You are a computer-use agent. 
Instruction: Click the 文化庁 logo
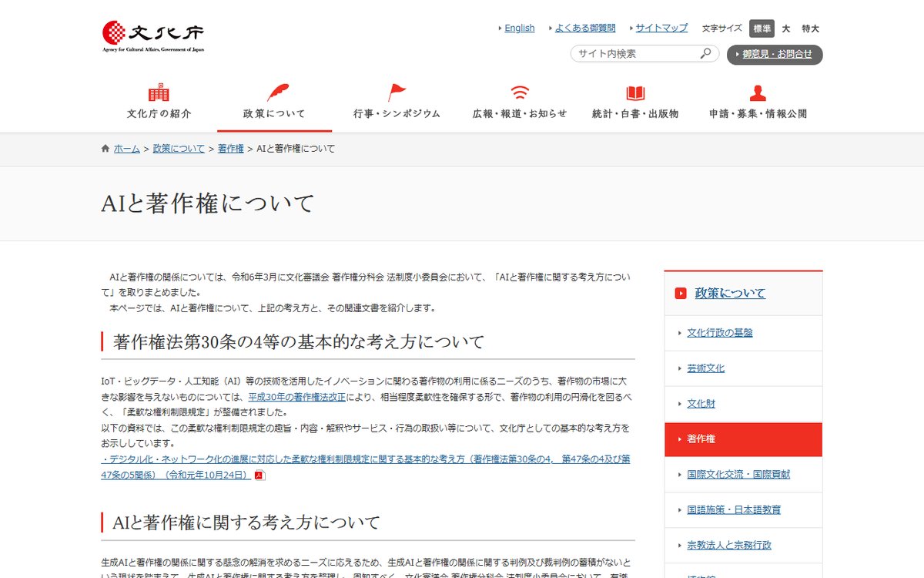click(x=153, y=35)
